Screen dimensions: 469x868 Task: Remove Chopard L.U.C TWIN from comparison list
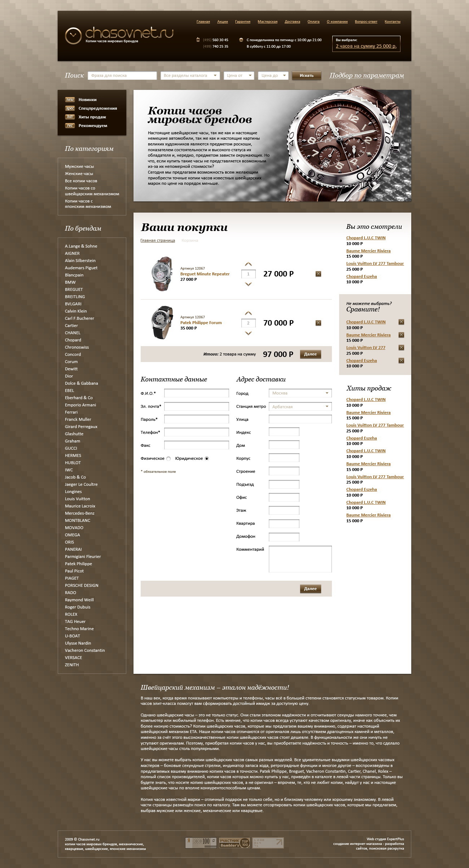[x=401, y=322]
